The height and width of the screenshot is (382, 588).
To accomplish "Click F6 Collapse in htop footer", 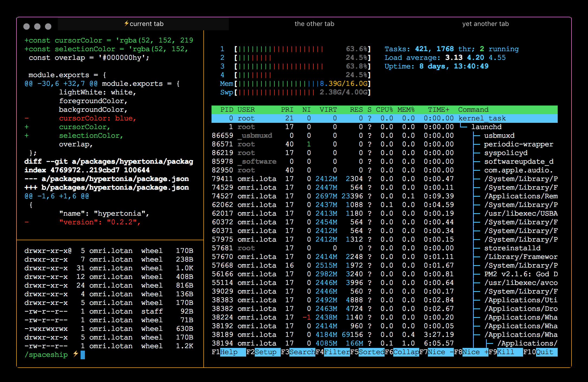I will click(x=402, y=352).
